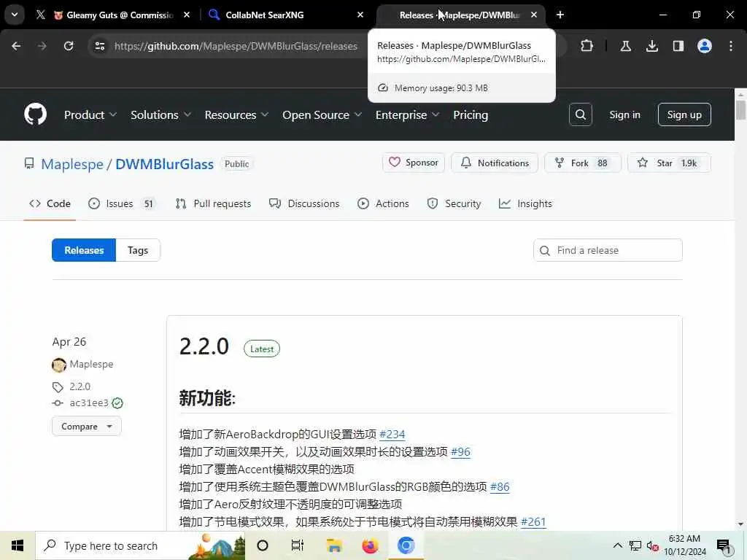Open the Insights tab
Viewport: 747px width, 560px height.
525,203
